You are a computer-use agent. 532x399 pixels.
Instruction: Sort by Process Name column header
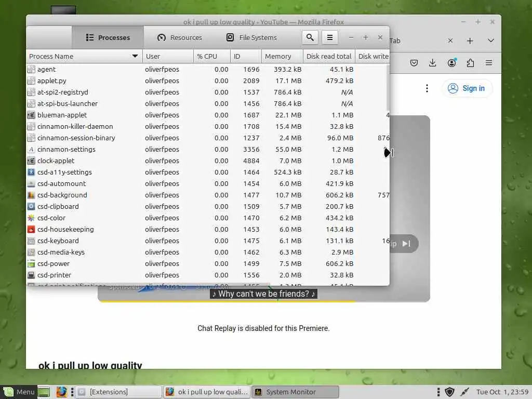click(84, 56)
